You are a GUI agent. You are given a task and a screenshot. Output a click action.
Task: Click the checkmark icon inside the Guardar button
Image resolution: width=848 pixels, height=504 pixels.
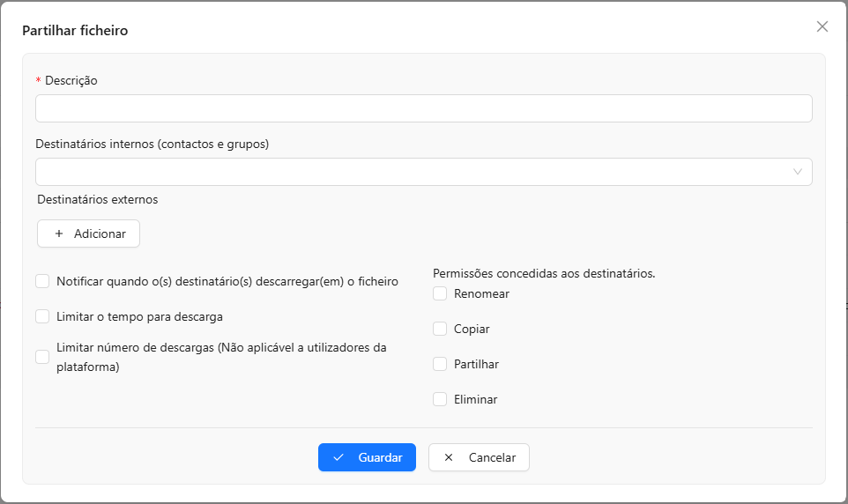pos(338,458)
